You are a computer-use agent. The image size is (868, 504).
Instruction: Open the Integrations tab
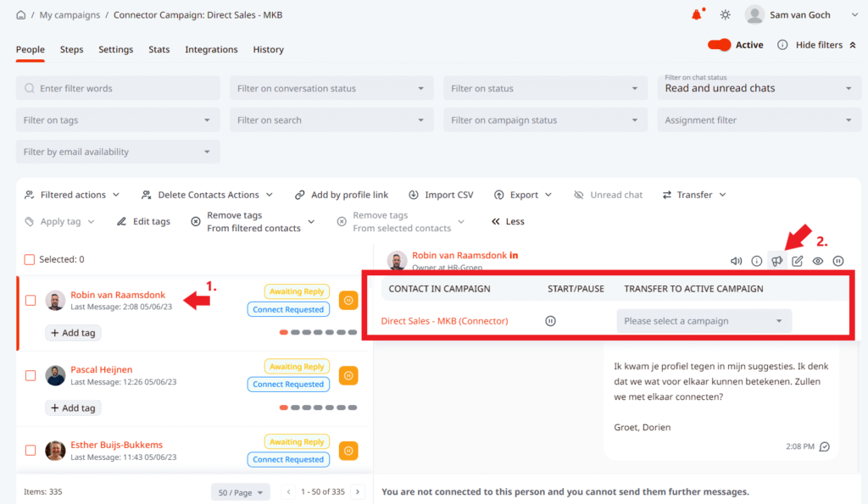(212, 49)
